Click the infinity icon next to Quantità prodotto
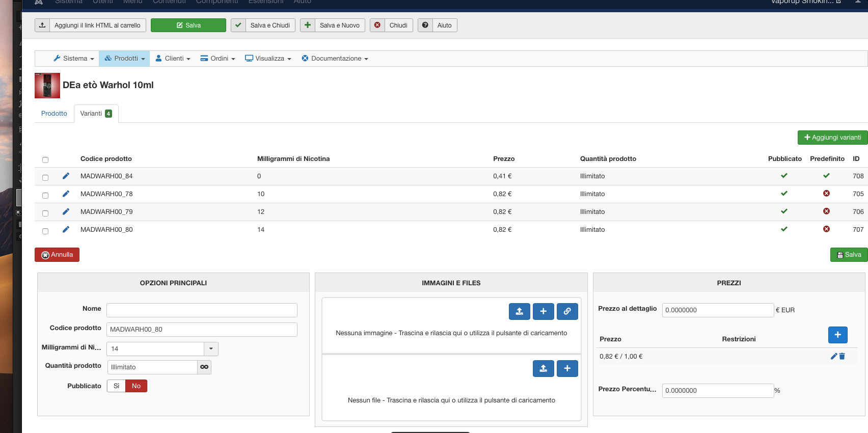This screenshot has height=433, width=868. point(204,367)
